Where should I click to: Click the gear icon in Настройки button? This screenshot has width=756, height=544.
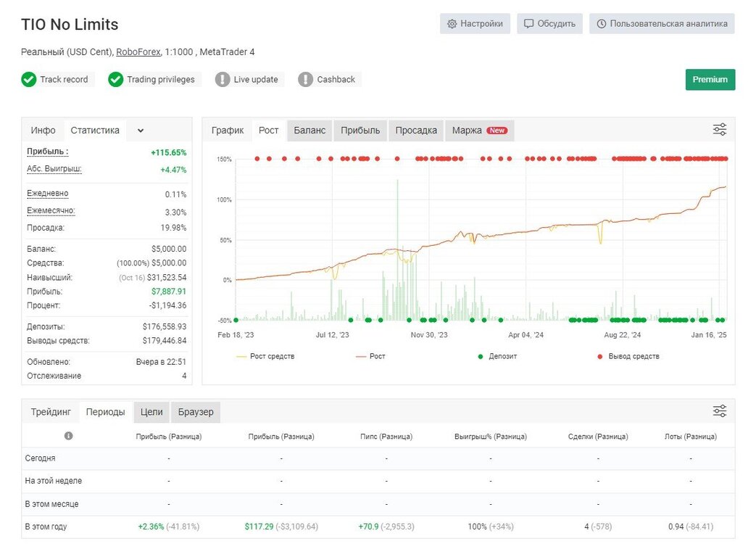452,24
